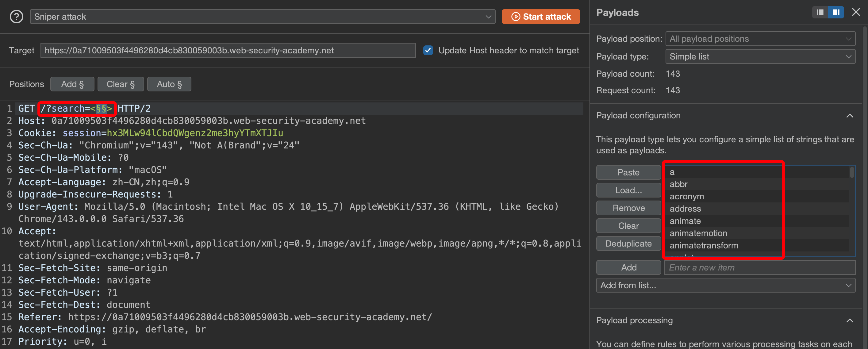This screenshot has height=349, width=868.
Task: Click the left panel layout icon
Action: (x=820, y=13)
